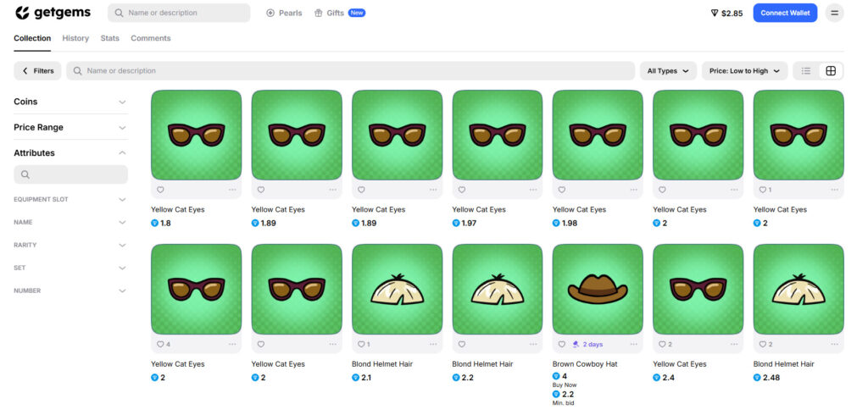
Task: Switch to the Comments tab
Action: pyautogui.click(x=151, y=38)
